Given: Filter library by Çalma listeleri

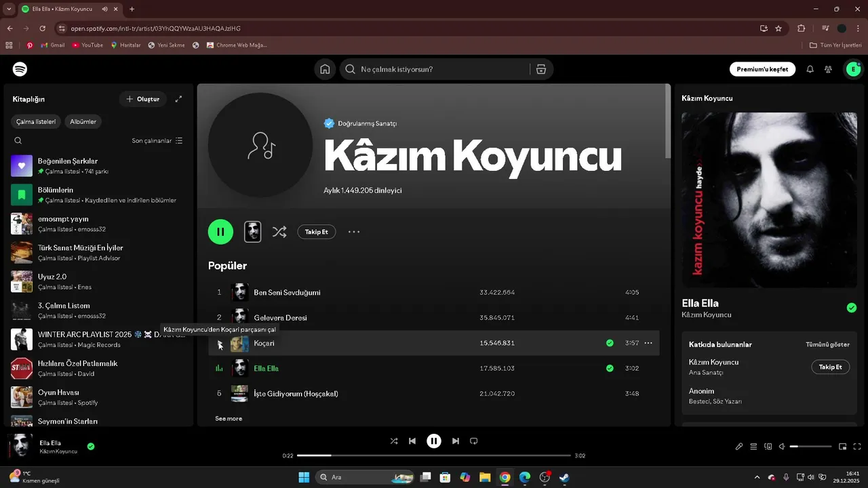Looking at the screenshot, I should tap(37, 122).
